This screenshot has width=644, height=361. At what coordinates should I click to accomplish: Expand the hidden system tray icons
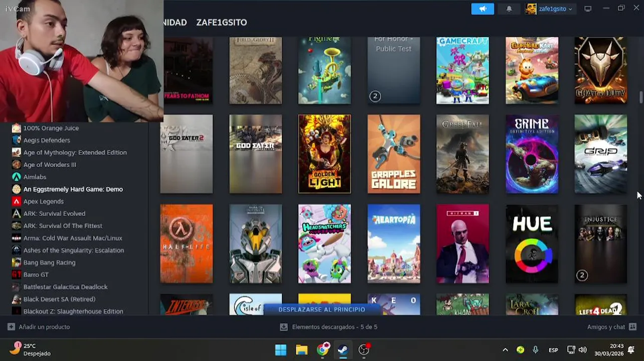click(x=505, y=350)
